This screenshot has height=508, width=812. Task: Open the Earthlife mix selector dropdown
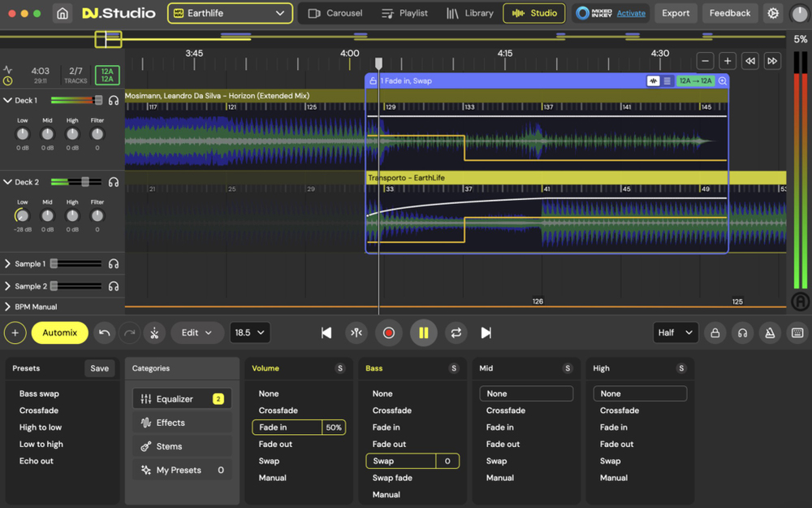230,13
